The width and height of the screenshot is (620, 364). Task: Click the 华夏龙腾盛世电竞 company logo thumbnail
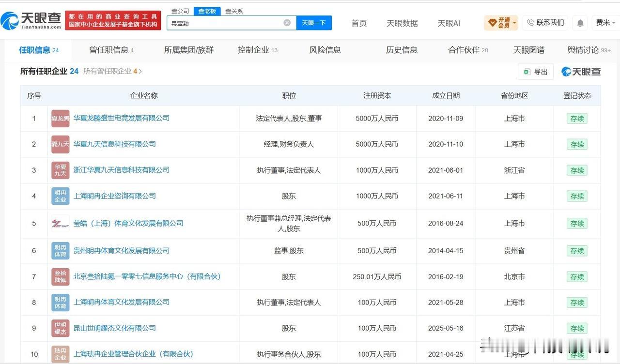[61, 119]
